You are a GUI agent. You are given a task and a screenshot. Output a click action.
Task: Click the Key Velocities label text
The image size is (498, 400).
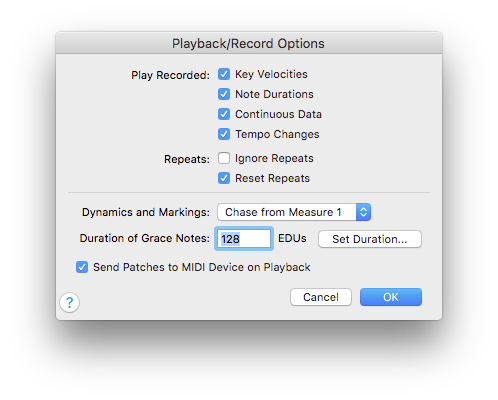(x=271, y=74)
